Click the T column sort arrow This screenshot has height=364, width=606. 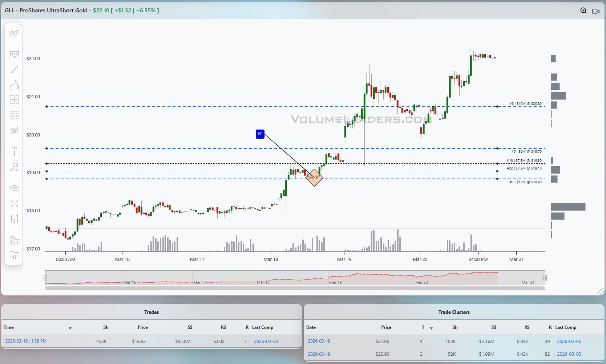431,328
